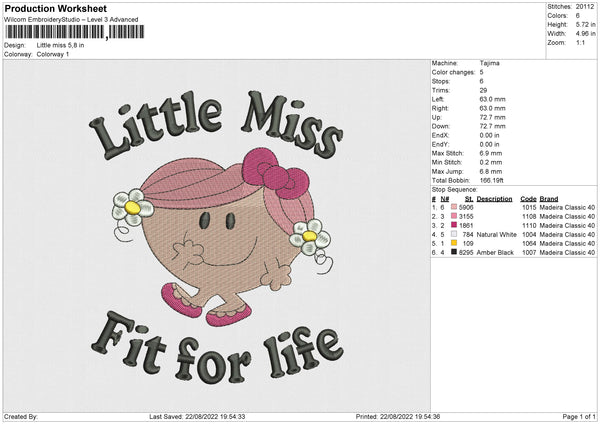600x424 pixels.
Task: Click the barcode under the Production Worksheet title
Action: (71, 33)
